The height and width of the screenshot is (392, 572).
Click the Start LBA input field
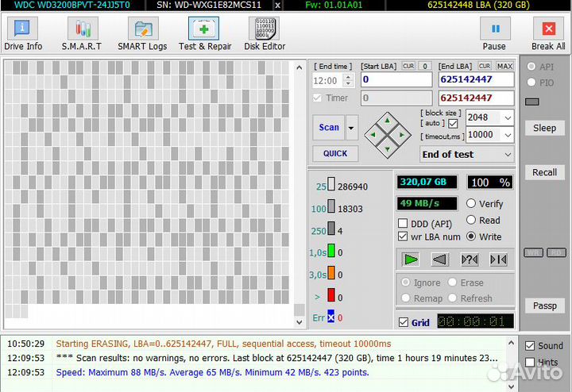[395, 79]
